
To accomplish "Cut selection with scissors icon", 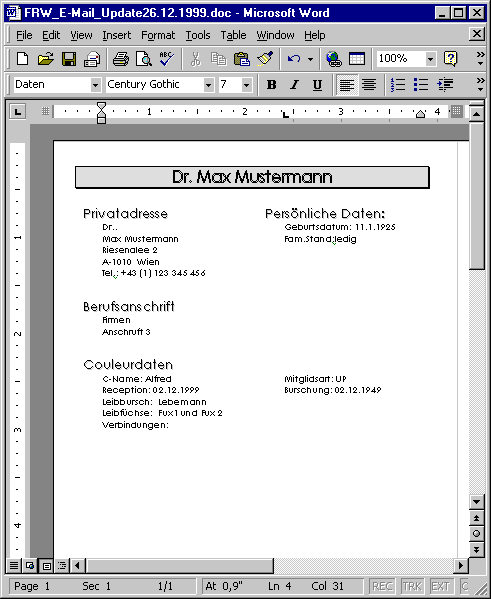I will (x=195, y=59).
